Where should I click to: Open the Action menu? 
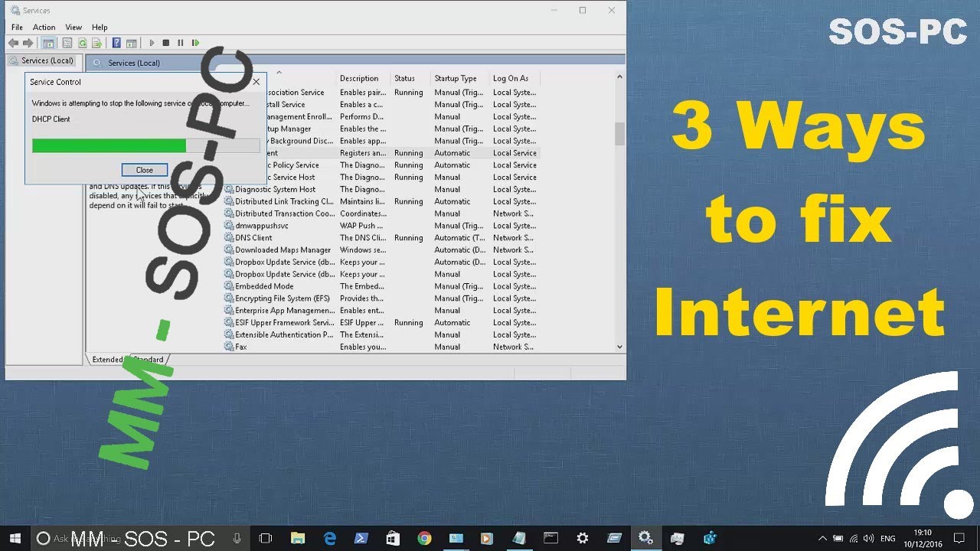44,27
